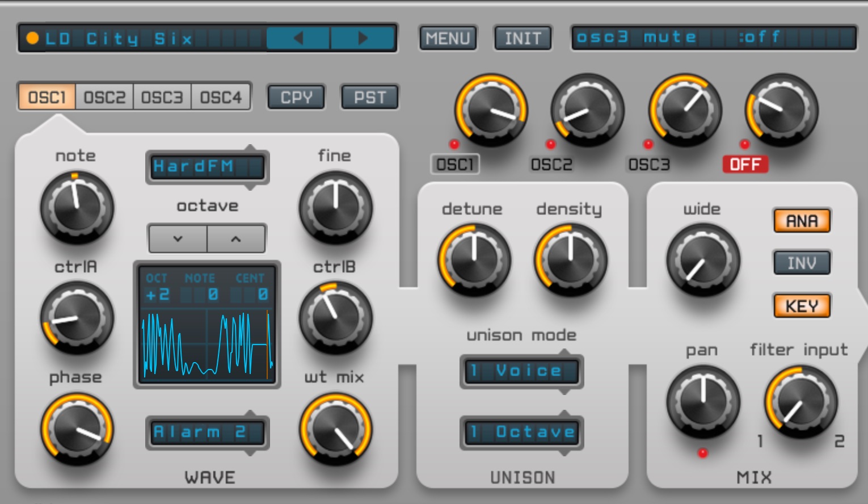This screenshot has height=504, width=868.
Task: Click the PST paste button
Action: [369, 97]
